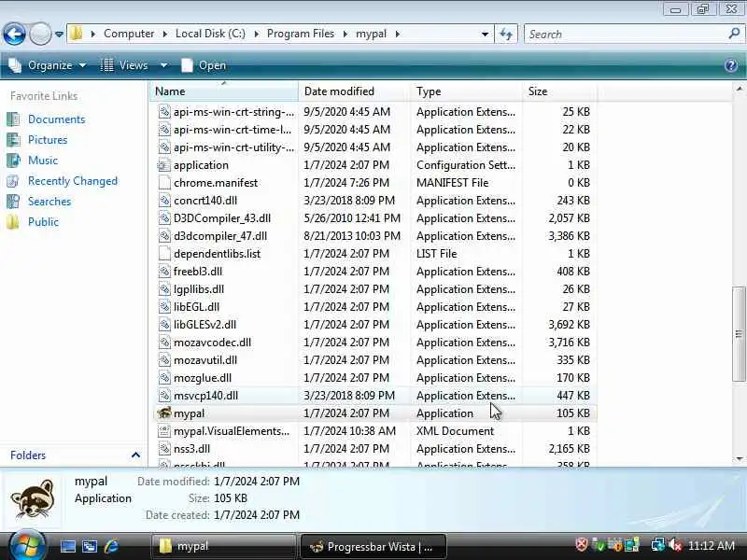The width and height of the screenshot is (747, 560).
Task: Sort by the Type column header
Action: [466, 91]
